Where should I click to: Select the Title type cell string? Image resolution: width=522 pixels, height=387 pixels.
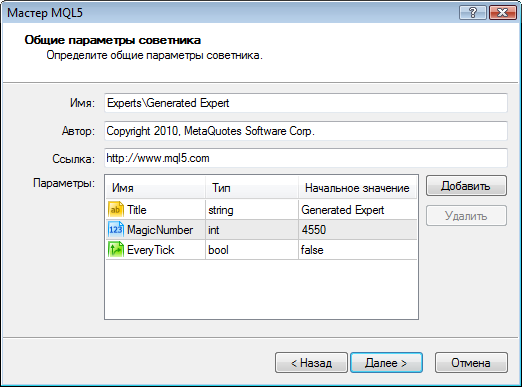(252, 210)
